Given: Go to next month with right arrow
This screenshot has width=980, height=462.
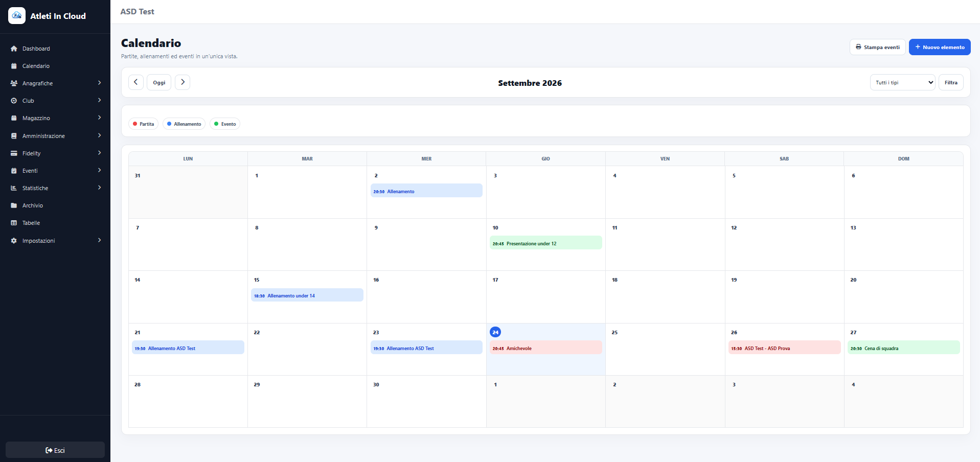Looking at the screenshot, I should [183, 82].
